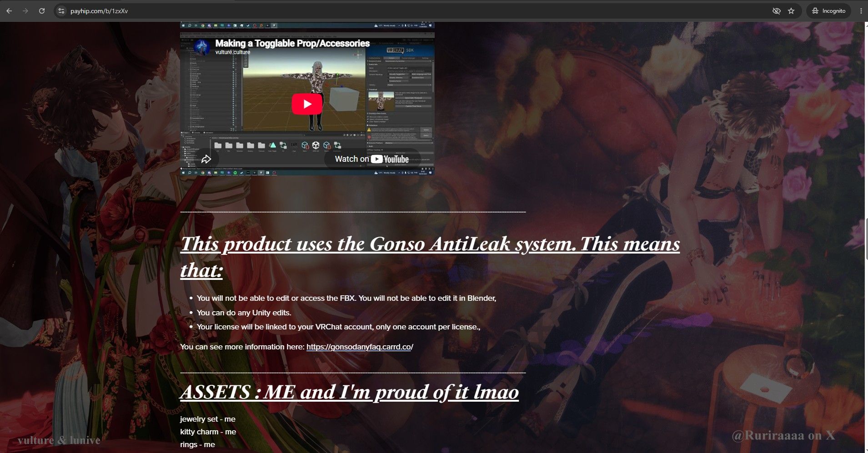
Task: Click the 'rings - me' line
Action: point(197,444)
